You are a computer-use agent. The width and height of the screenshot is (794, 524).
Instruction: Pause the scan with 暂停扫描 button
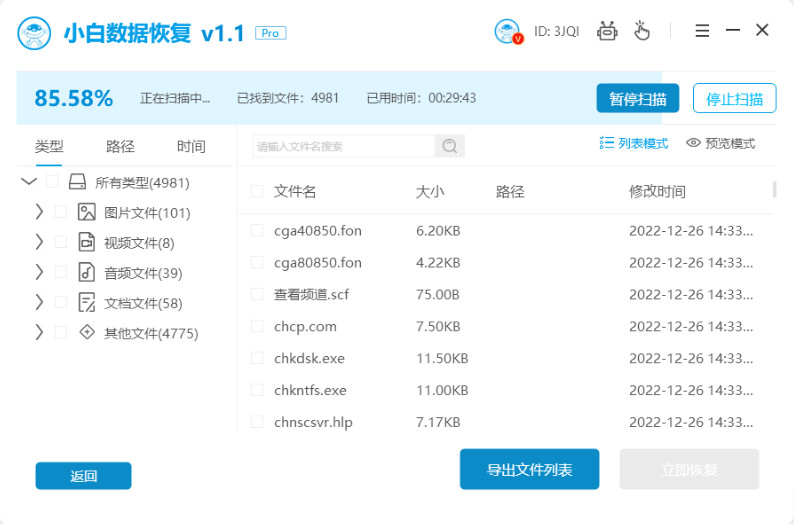tap(637, 98)
